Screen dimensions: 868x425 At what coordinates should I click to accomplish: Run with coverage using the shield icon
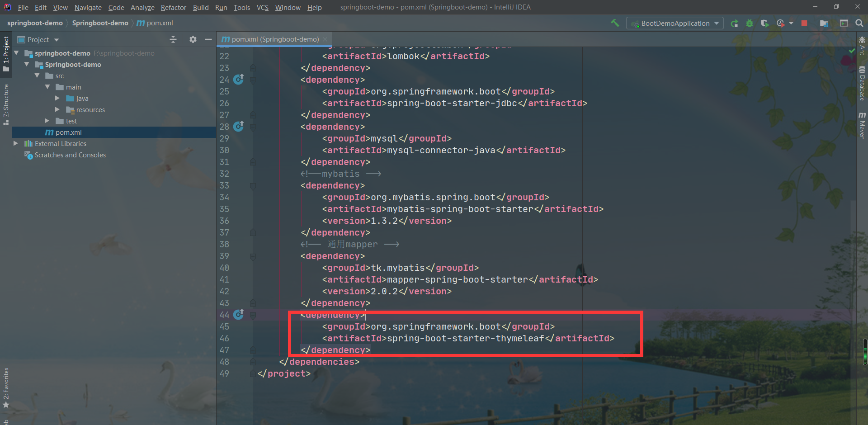coord(764,23)
